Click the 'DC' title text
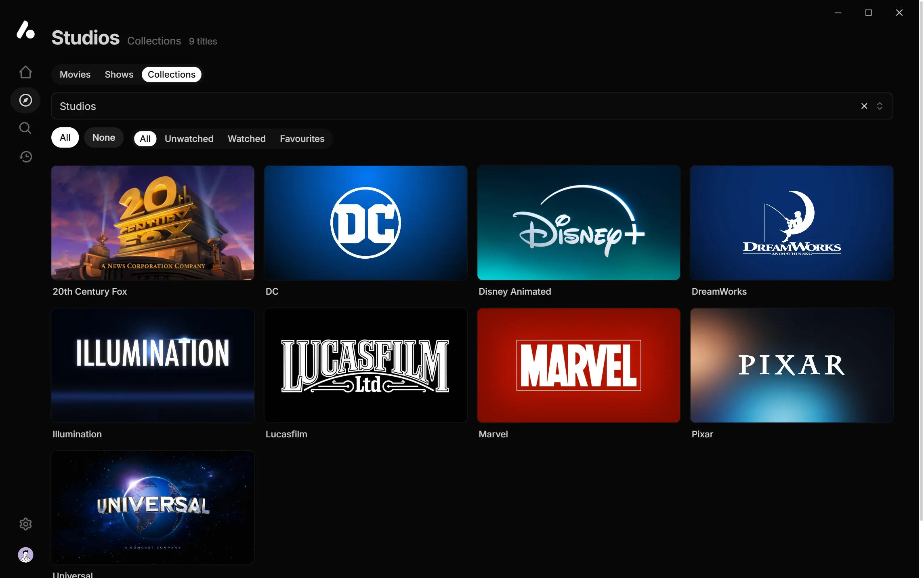924x578 pixels. tap(272, 291)
